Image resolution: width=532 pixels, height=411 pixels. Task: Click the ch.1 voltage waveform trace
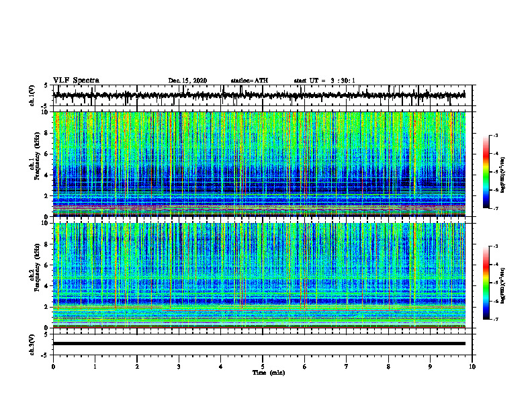coord(259,95)
